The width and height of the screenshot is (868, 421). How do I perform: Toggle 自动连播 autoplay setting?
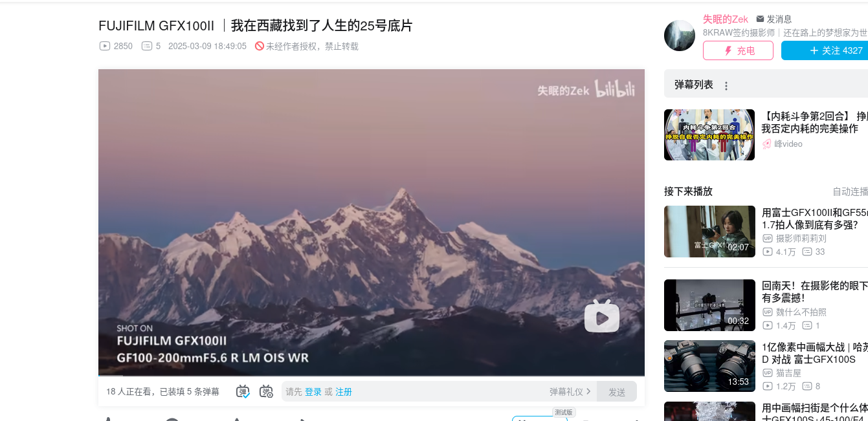[850, 191]
